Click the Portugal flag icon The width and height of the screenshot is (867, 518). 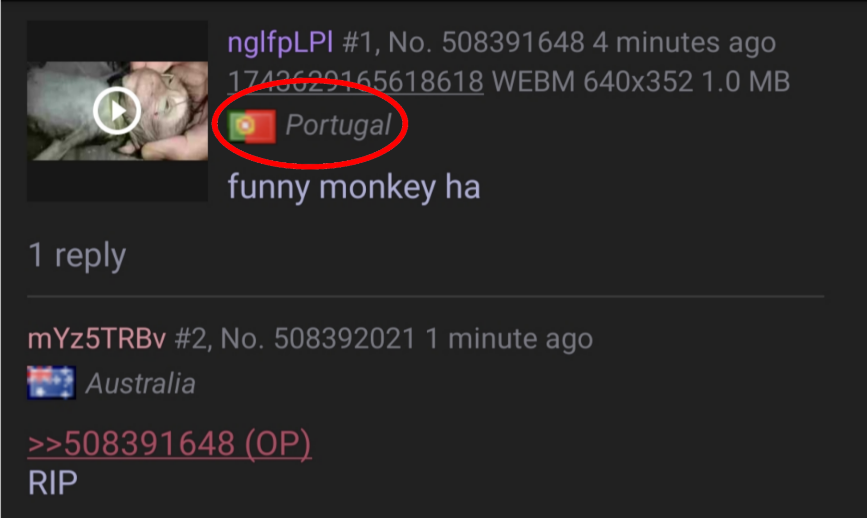point(252,126)
